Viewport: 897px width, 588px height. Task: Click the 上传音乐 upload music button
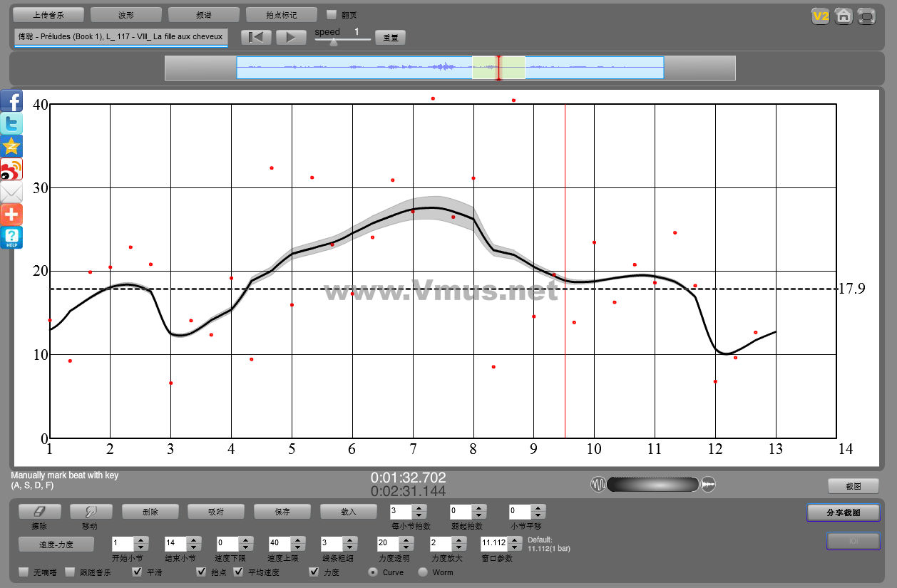click(48, 14)
